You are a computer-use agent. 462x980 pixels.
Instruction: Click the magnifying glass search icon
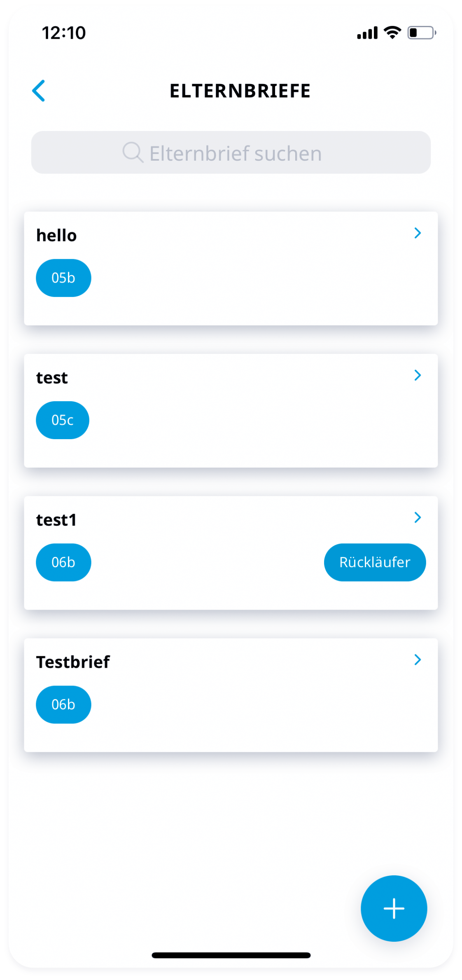tap(133, 152)
